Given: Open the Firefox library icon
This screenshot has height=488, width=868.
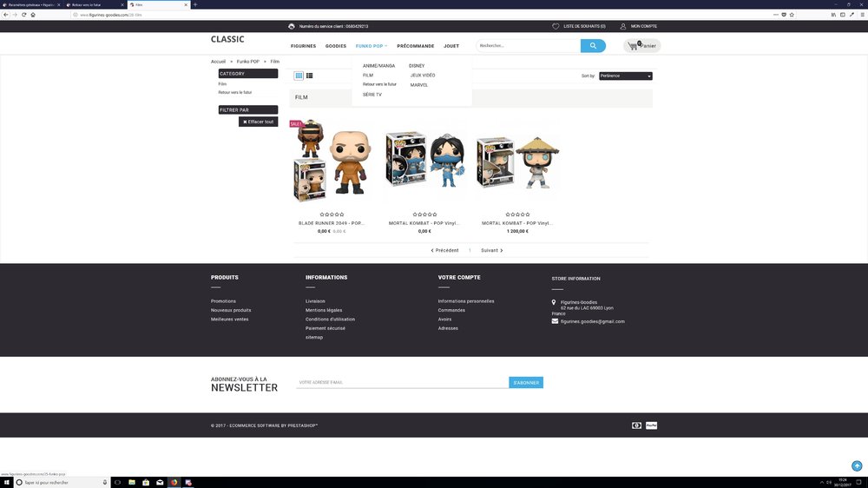Looking at the screenshot, I should 833,15.
